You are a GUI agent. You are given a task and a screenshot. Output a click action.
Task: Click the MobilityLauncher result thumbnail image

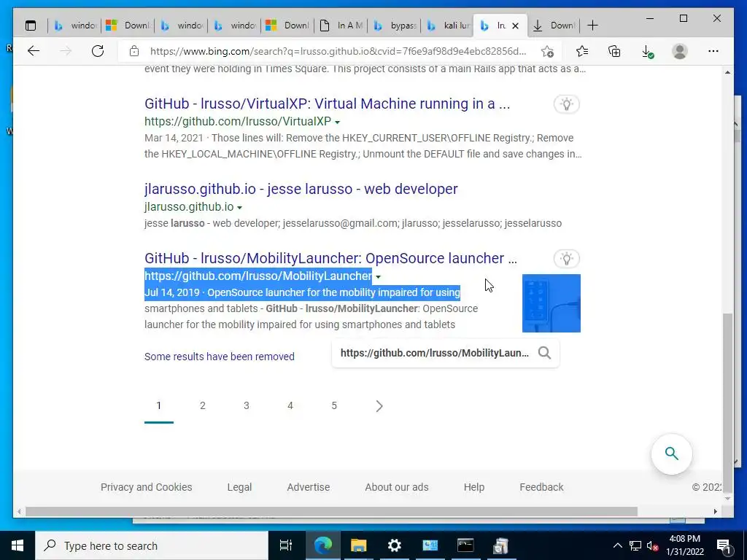click(551, 303)
